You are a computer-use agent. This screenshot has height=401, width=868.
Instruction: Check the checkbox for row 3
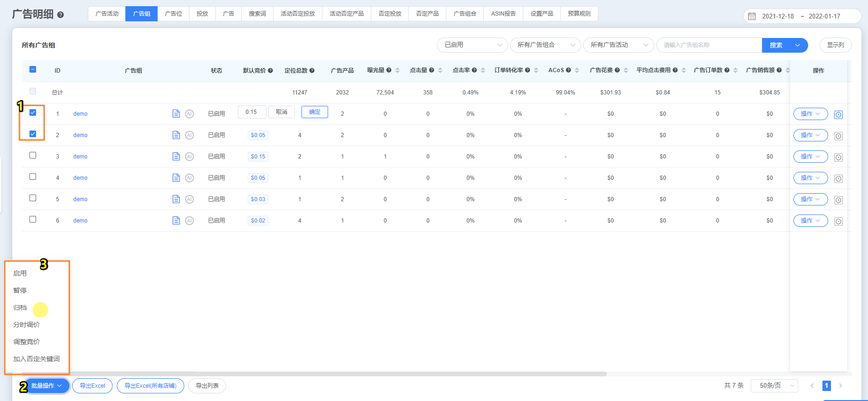click(x=33, y=155)
